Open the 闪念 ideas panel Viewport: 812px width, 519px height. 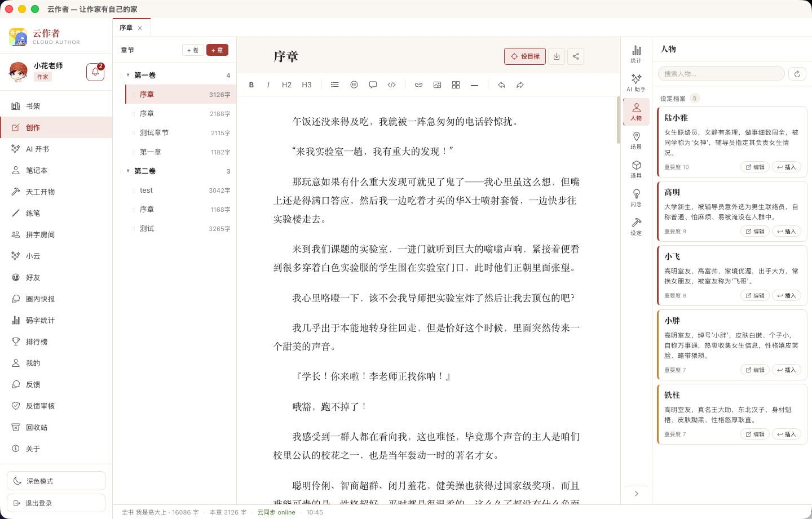click(x=636, y=198)
